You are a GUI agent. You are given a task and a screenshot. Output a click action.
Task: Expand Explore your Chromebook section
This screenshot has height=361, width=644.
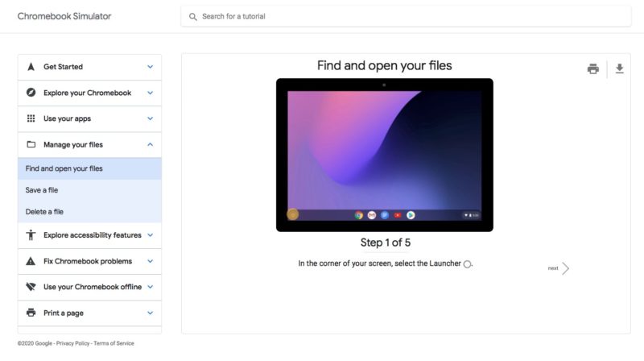click(89, 93)
